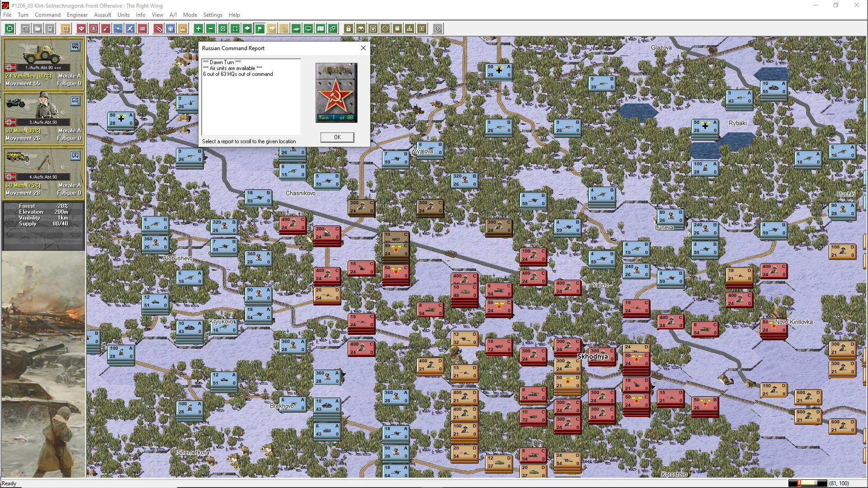This screenshot has width=868, height=488.
Task: Click the binoculars toolbar icon
Action: [x=360, y=28]
